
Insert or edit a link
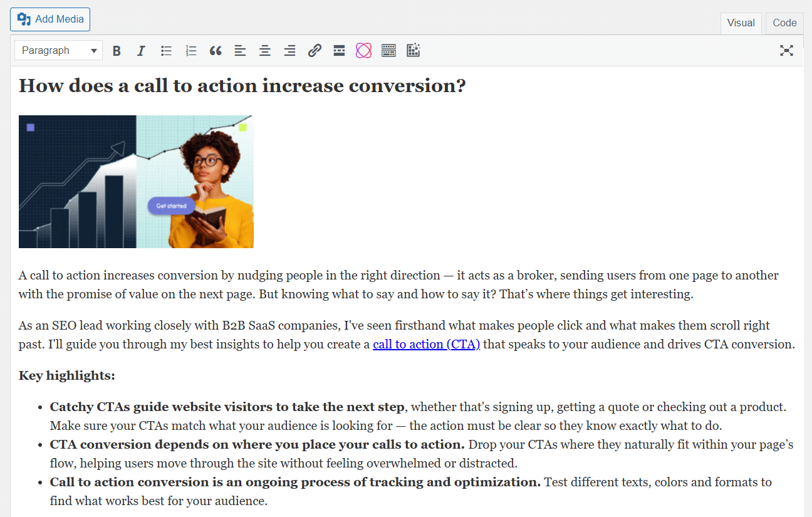315,51
